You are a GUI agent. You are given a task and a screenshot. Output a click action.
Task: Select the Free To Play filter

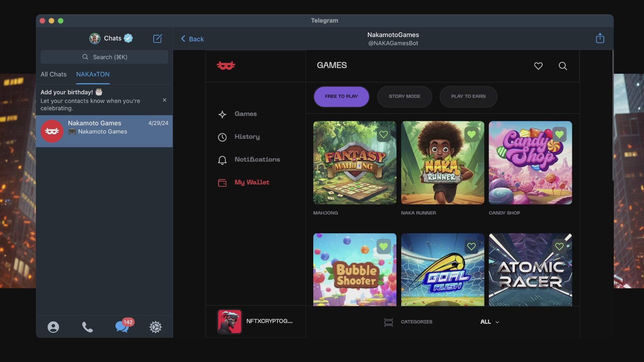(341, 97)
